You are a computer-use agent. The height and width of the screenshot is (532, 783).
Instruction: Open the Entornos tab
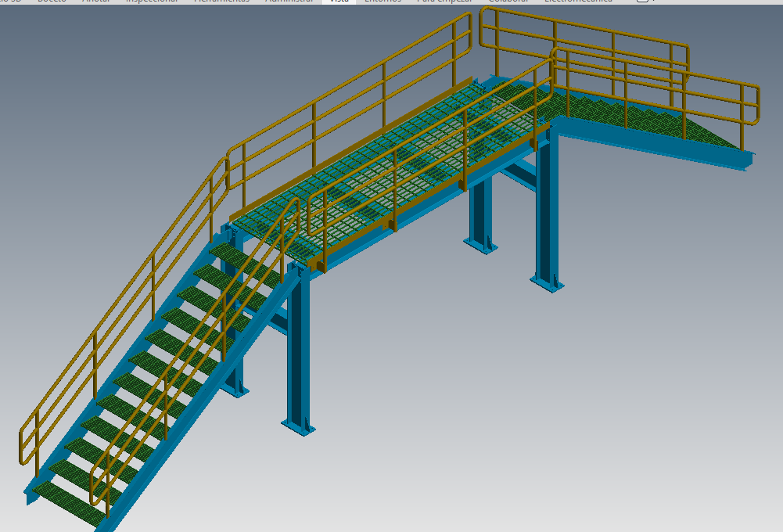coord(383,2)
